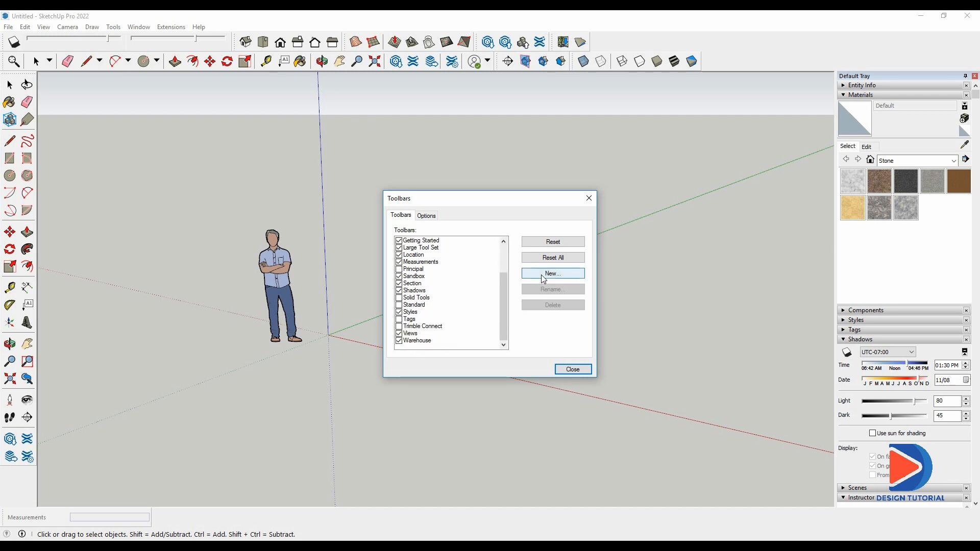980x551 pixels.
Task: Click the Measurements input field
Action: point(109,517)
